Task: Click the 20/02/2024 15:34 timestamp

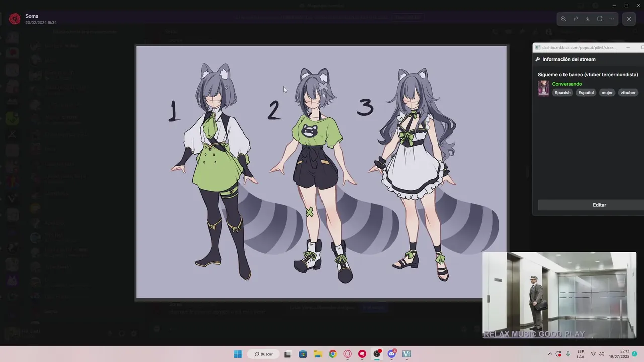Action: pos(41,23)
